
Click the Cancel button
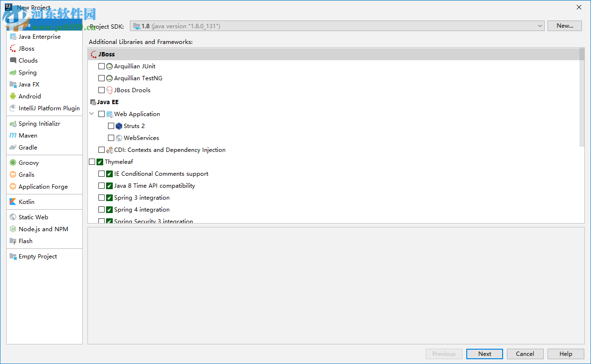525,354
